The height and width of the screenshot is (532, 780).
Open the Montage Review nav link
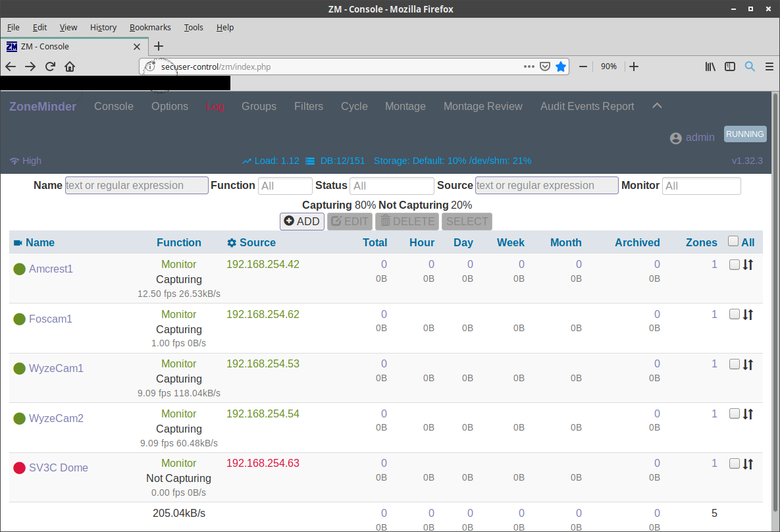[x=483, y=107]
